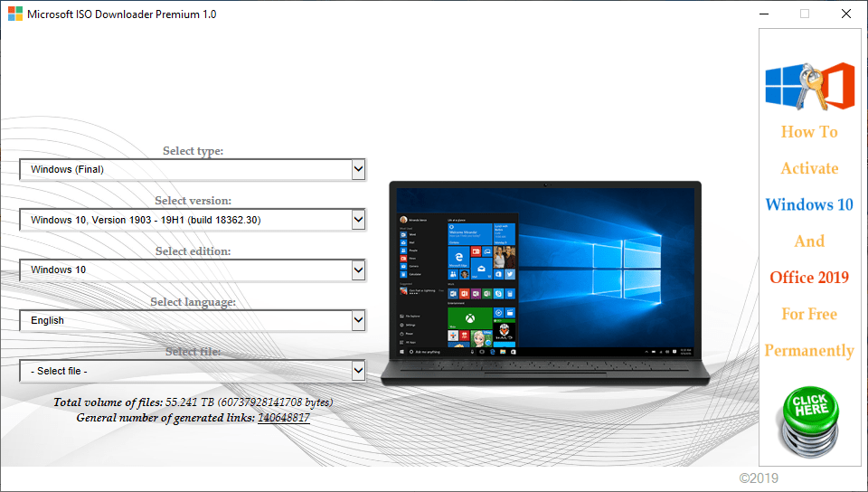Image resolution: width=868 pixels, height=492 pixels.
Task: Click the Microsoft ISO Downloader title bar icon
Action: coord(14,14)
